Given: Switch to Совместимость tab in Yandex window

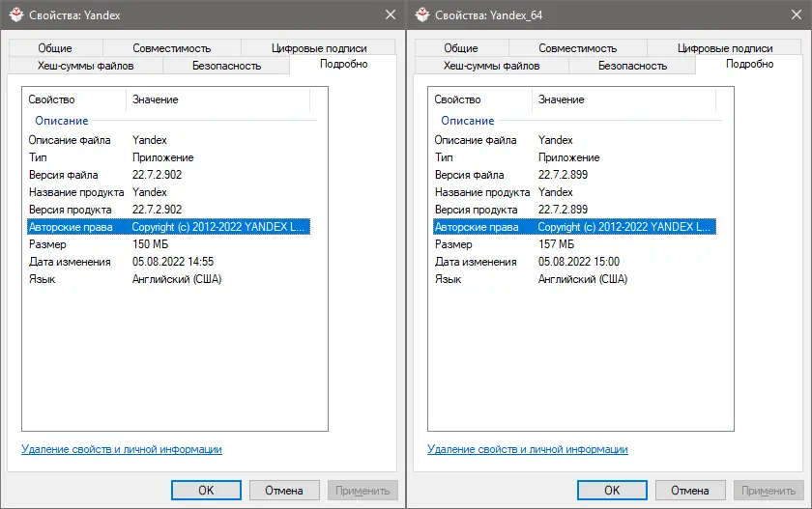Looking at the screenshot, I should (172, 48).
